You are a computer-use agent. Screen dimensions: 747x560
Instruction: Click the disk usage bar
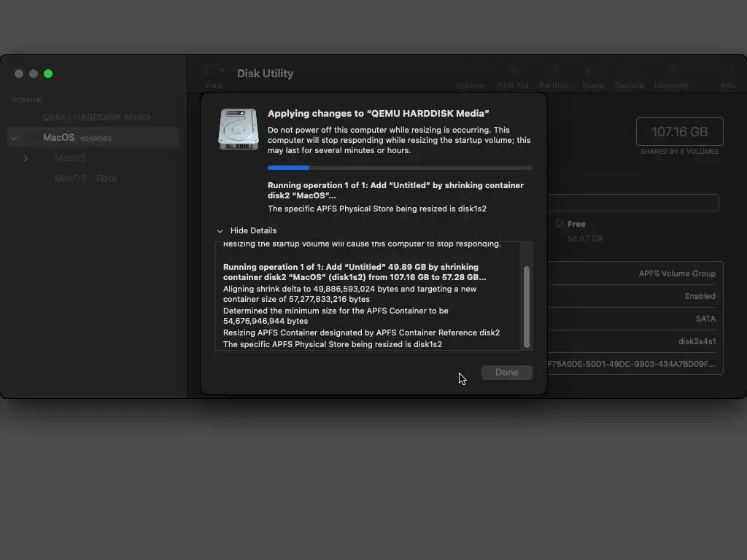click(x=633, y=203)
